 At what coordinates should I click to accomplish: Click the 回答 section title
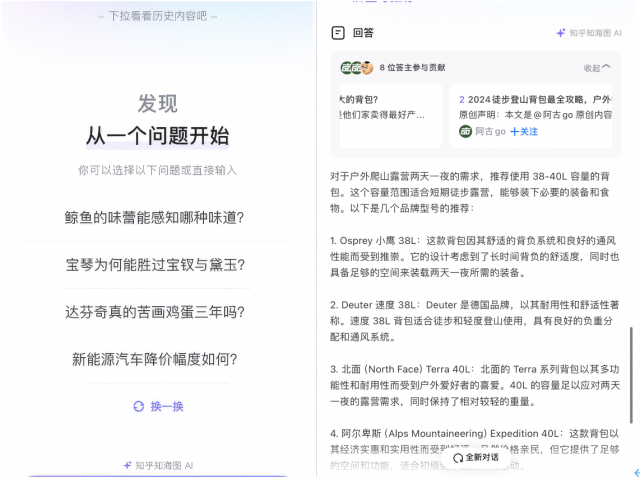[363, 33]
